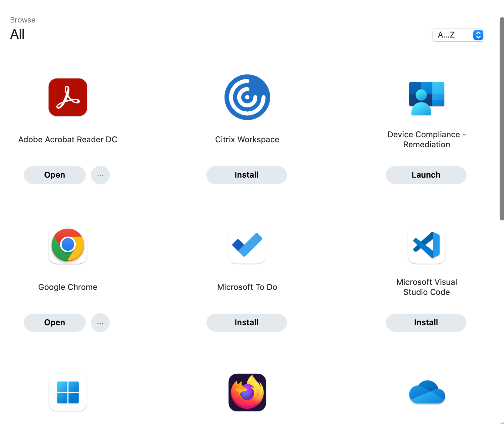Click the vertical scrollbar thumb
Viewport: 504px width, 424px height.
pos(501,119)
